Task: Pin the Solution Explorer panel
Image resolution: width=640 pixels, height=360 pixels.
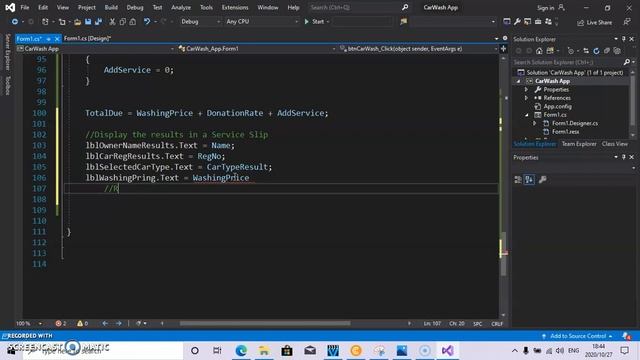Action: (x=624, y=39)
